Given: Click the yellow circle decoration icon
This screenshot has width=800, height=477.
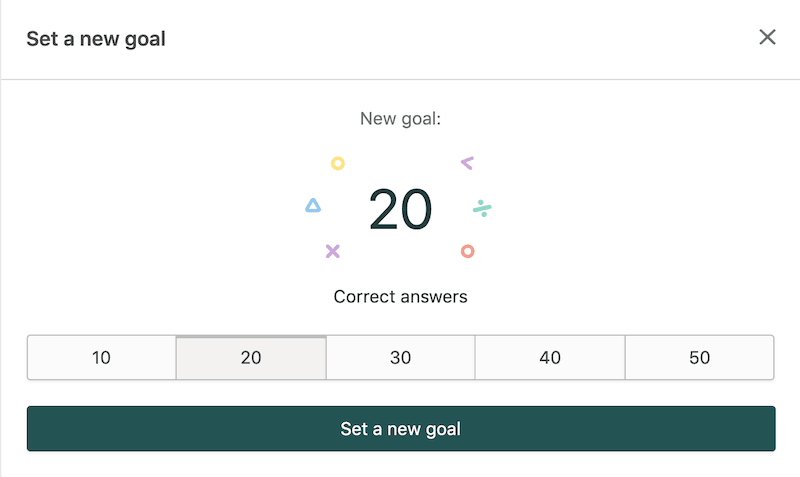Looking at the screenshot, I should pyautogui.click(x=338, y=163).
